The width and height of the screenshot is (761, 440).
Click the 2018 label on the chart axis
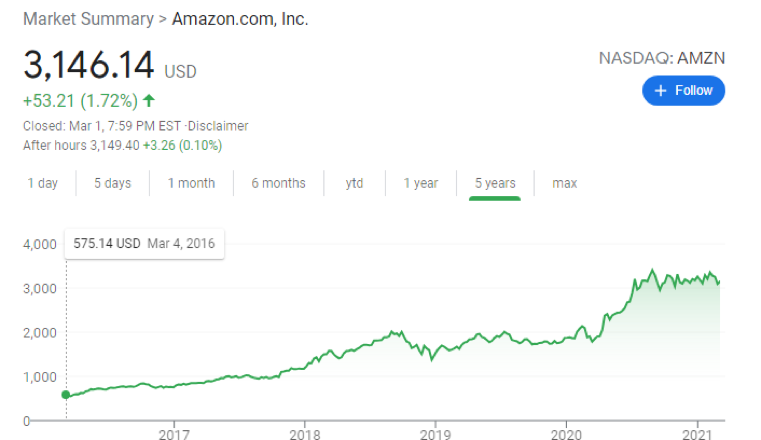click(x=305, y=434)
